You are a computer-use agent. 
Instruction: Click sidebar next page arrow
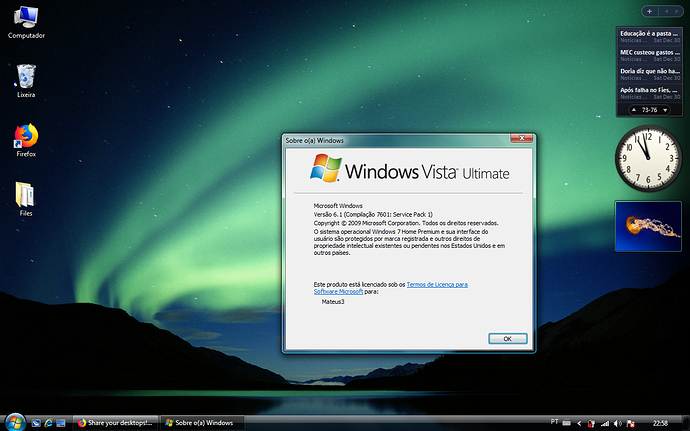[x=676, y=11]
